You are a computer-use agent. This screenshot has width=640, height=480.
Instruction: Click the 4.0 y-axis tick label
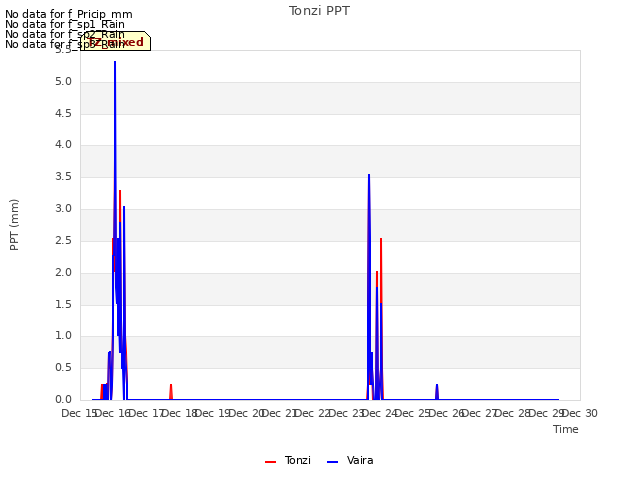(63, 144)
